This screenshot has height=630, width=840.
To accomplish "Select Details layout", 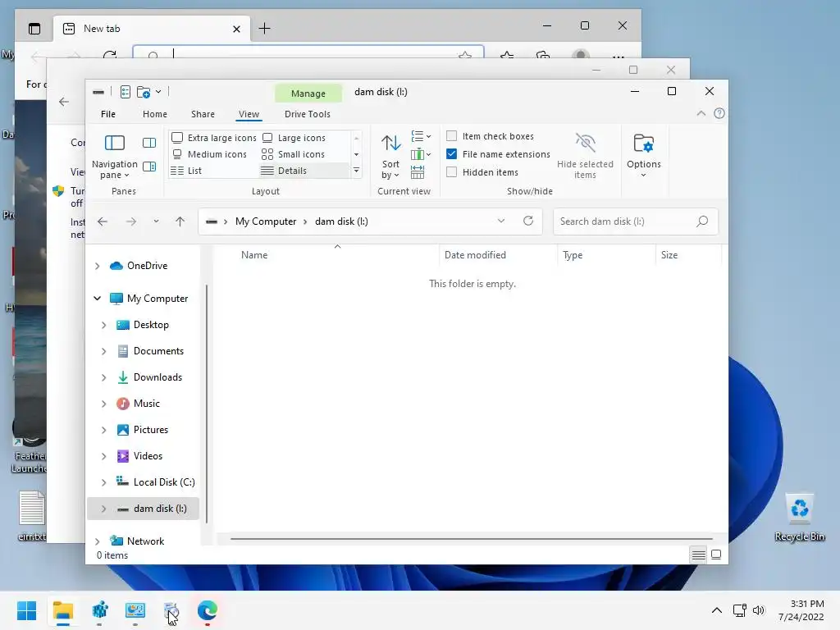I will tap(304, 171).
